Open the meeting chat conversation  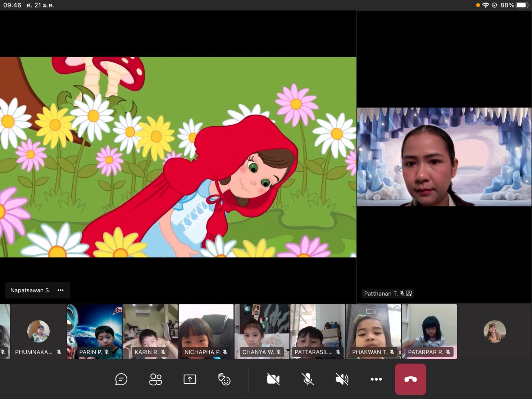pyautogui.click(x=121, y=379)
